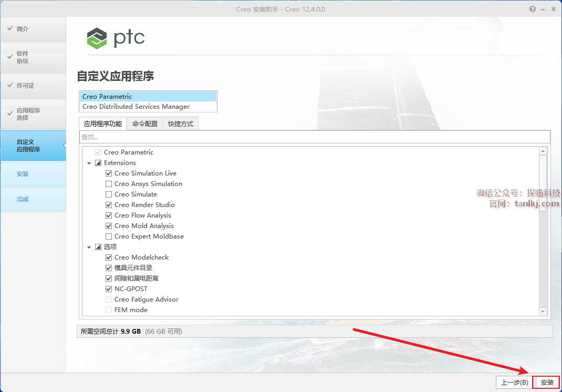
Task: Collapse the Extensions tree node
Action: click(89, 163)
